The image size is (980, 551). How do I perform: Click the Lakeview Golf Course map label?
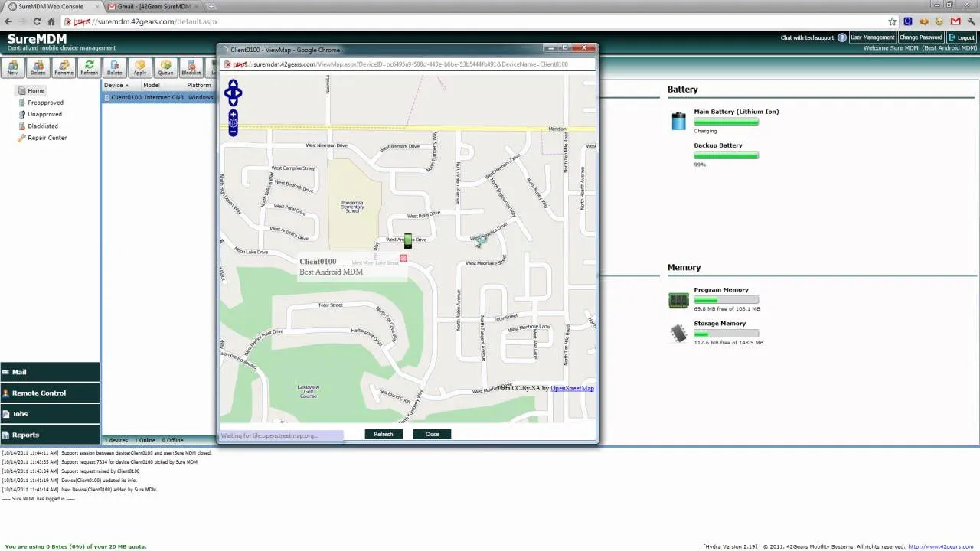click(x=308, y=392)
